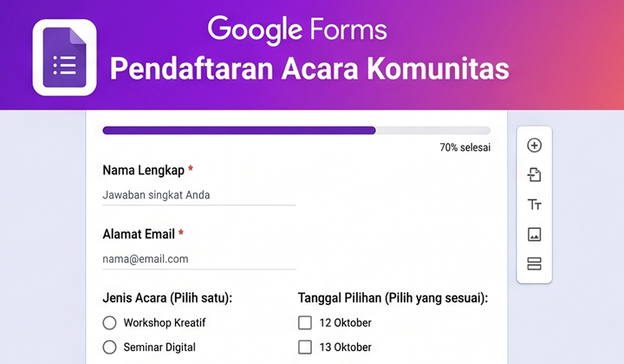Click the Tanggal Pilihan question label
624x364 pixels.
coord(393,298)
